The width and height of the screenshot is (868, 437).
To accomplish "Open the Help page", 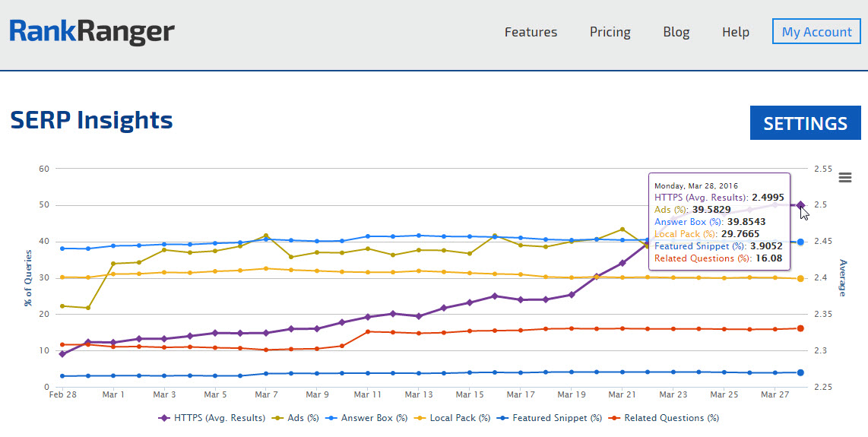I will (x=735, y=32).
